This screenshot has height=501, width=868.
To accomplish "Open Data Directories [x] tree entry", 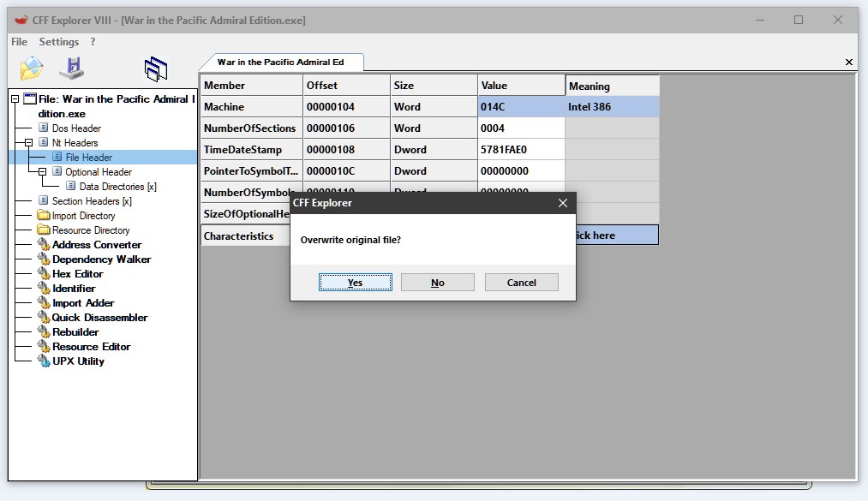I will 118,187.
